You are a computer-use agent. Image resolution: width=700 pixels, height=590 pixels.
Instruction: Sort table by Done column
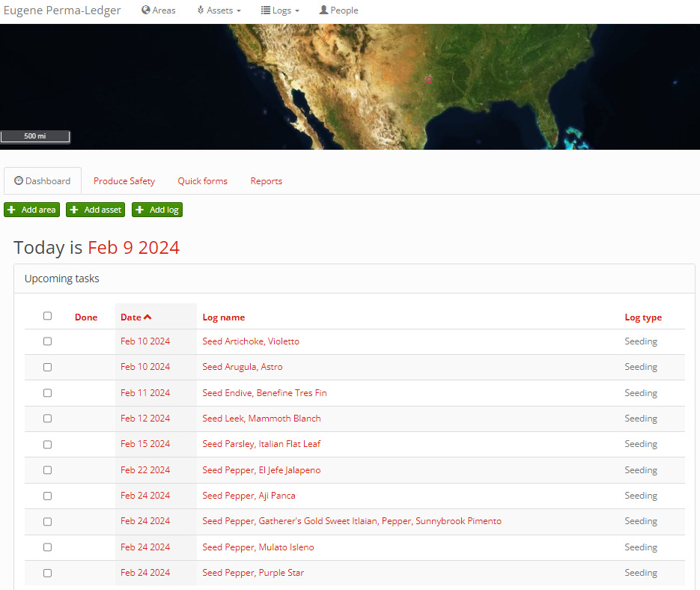click(86, 317)
